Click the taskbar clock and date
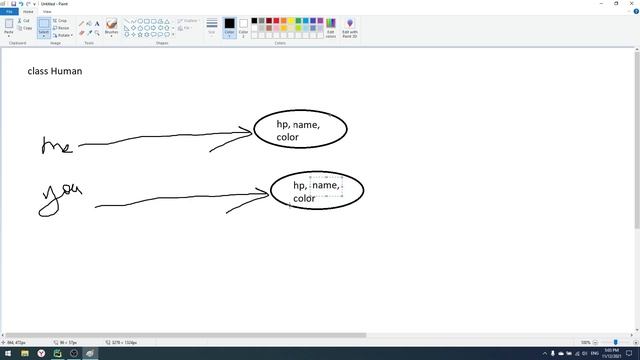This screenshot has width=640, height=360. (611, 353)
